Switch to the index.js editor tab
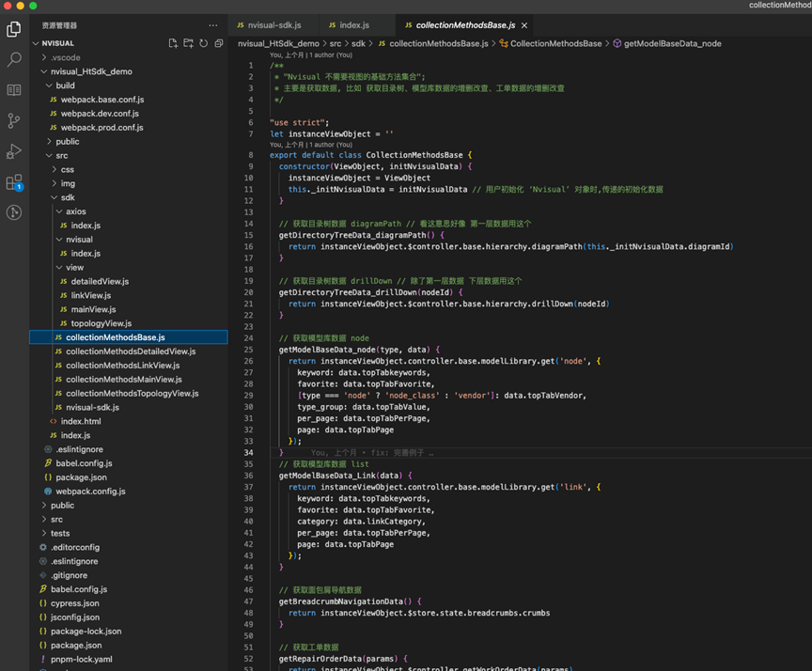Image resolution: width=812 pixels, height=671 pixels. [354, 25]
